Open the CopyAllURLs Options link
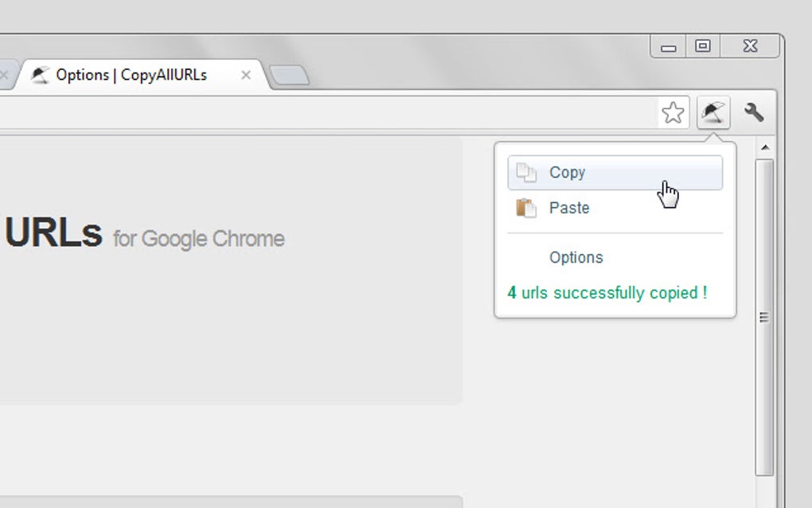The image size is (812, 508). coord(576,257)
